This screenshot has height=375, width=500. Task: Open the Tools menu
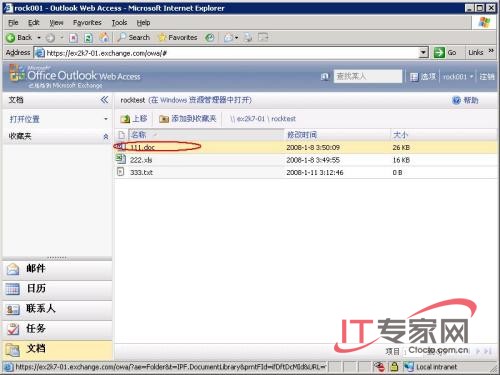[x=119, y=23]
